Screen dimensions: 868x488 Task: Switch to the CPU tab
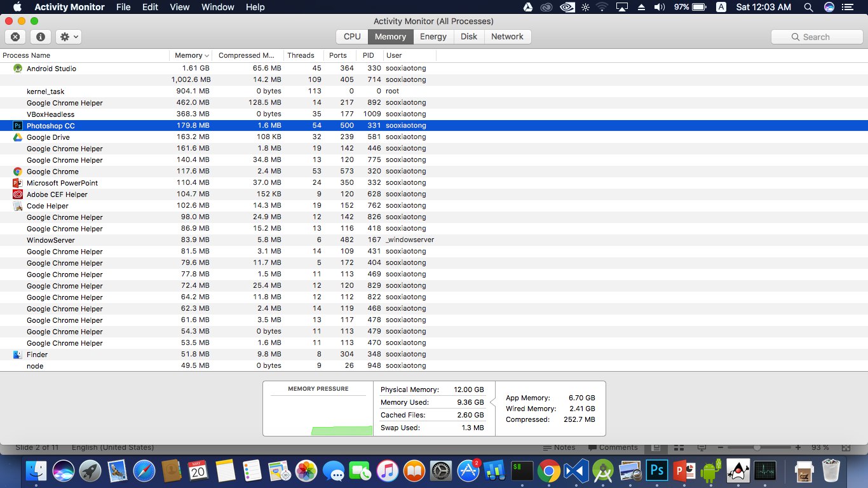tap(352, 37)
